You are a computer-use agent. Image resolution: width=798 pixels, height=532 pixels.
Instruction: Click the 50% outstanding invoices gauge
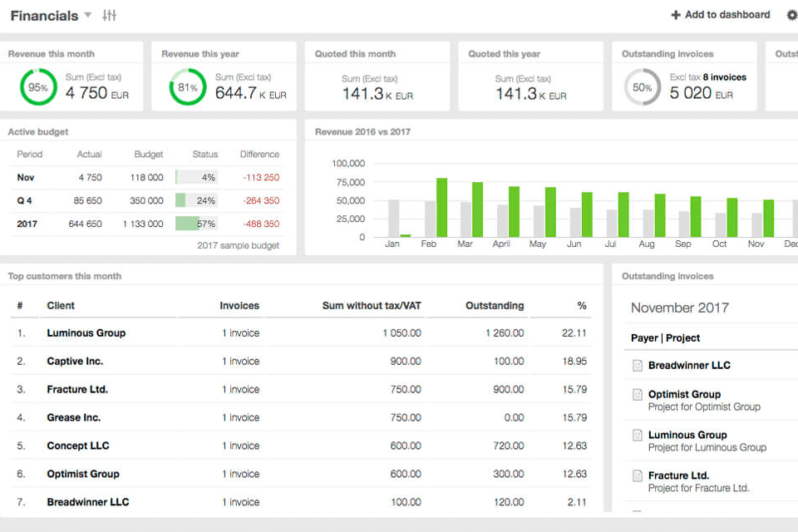(642, 87)
